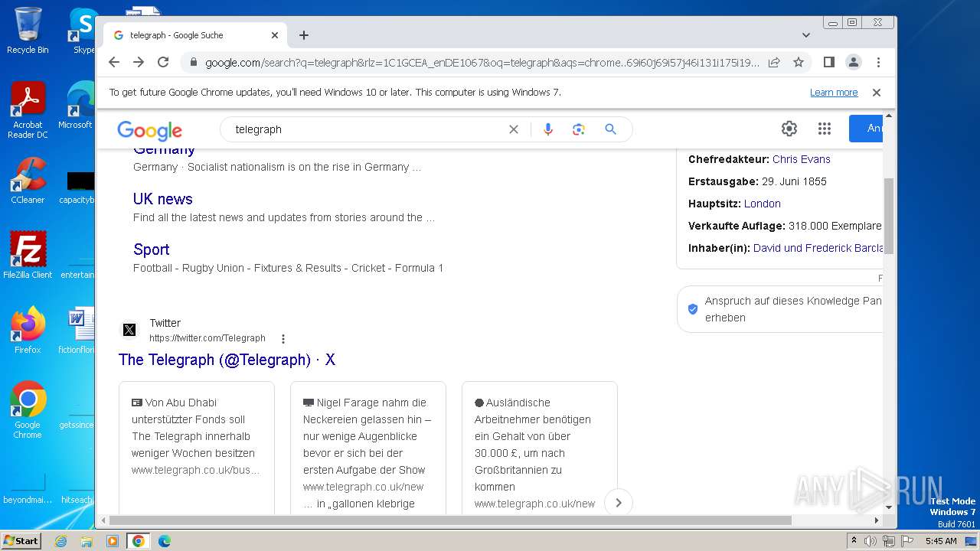Open the share page icon in address bar

774,62
